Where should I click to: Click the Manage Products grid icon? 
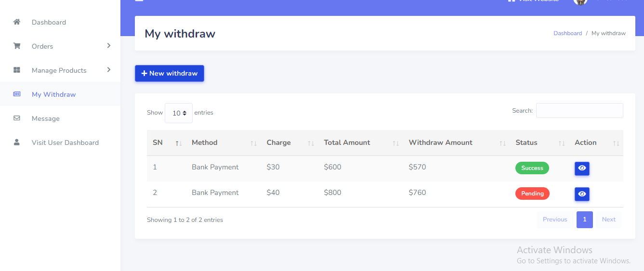point(17,70)
